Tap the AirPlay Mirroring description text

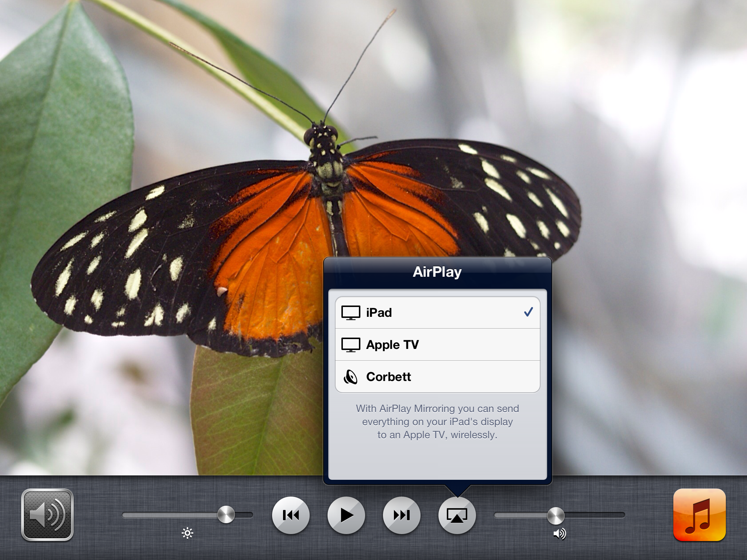[x=437, y=421]
